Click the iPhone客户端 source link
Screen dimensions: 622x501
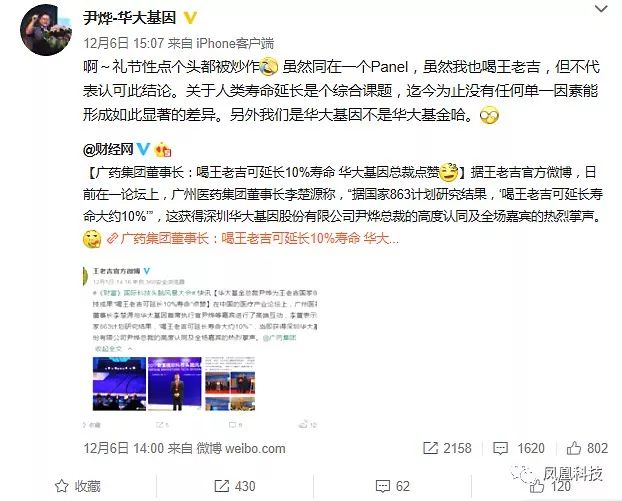click(235, 43)
